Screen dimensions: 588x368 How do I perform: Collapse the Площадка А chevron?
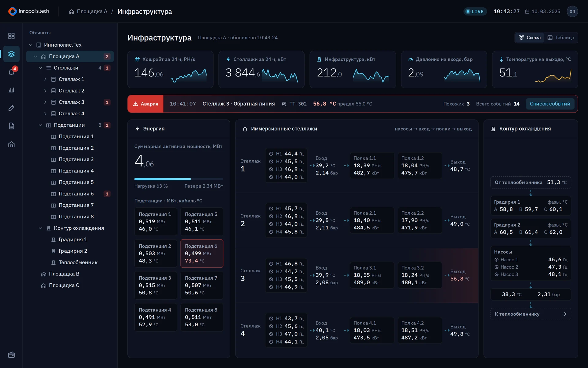(x=36, y=56)
